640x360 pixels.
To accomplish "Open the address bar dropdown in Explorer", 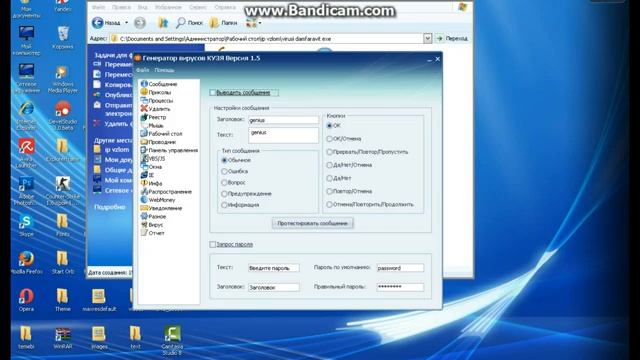I will pyautogui.click(x=427, y=38).
